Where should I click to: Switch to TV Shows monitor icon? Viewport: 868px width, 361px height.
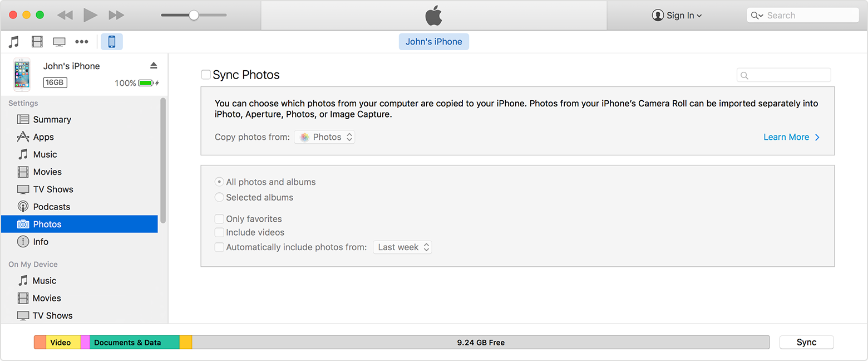[x=59, y=42]
